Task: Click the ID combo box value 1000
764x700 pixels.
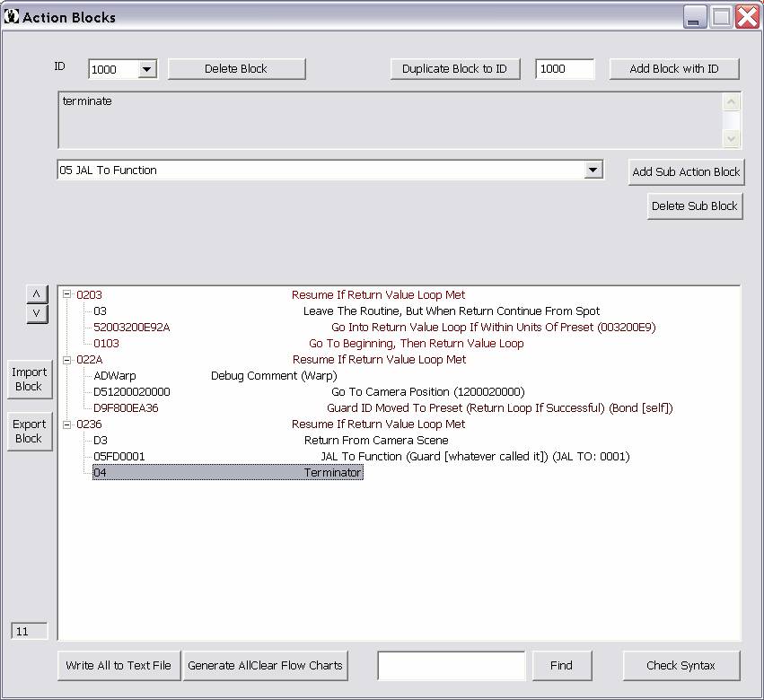Action: [113, 69]
